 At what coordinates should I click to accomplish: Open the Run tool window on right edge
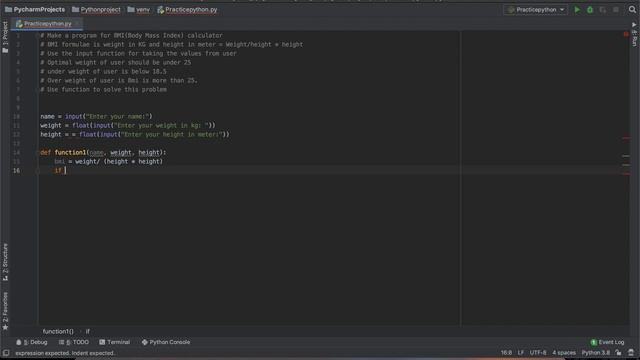tap(634, 34)
